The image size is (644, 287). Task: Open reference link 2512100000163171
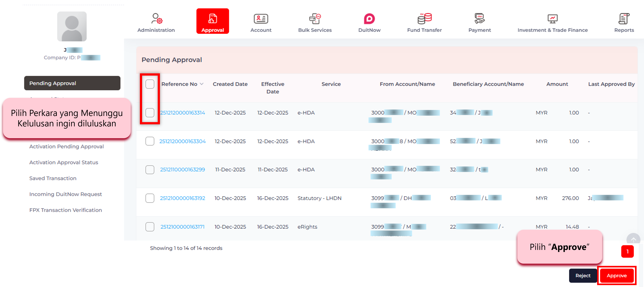point(183,227)
